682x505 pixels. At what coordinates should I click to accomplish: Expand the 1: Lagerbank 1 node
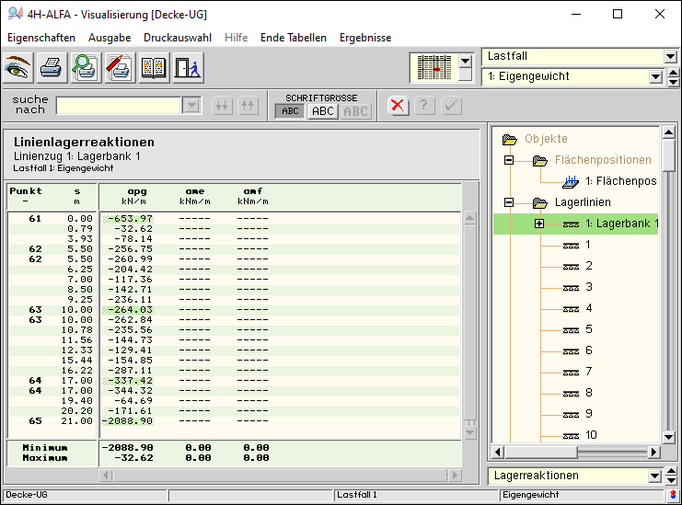539,223
